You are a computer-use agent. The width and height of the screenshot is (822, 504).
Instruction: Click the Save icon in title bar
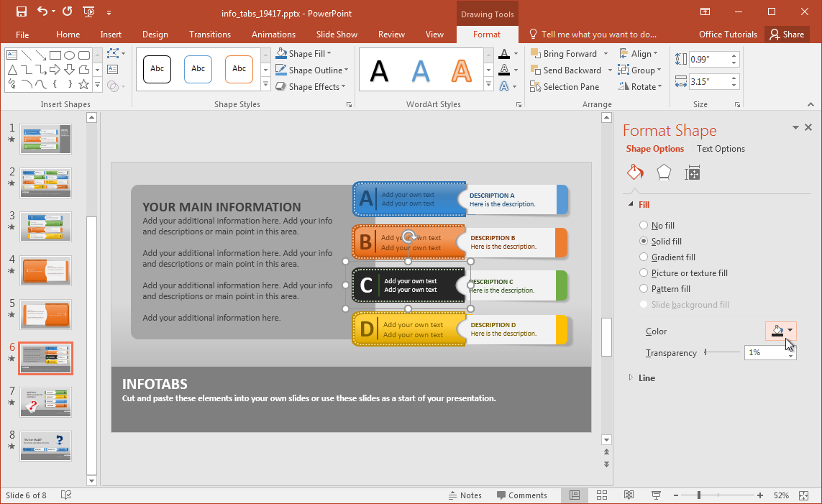tap(21, 12)
